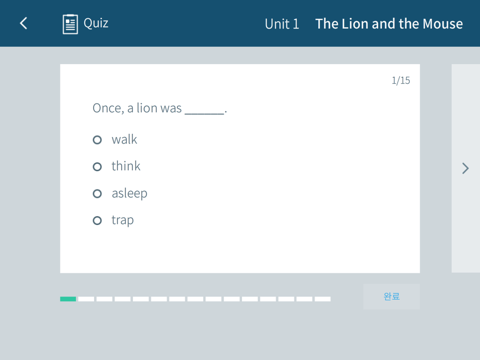The height and width of the screenshot is (360, 480).
Task: Click the last progress bar segment
Action: 323,299
